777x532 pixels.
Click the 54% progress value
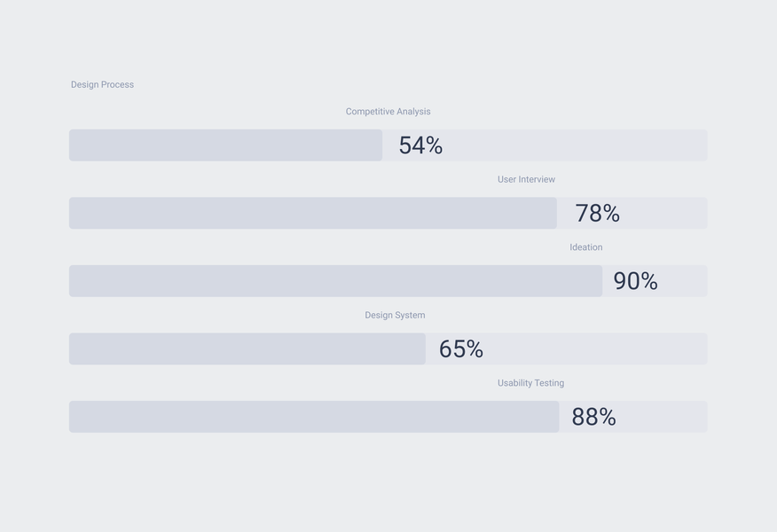pos(420,145)
